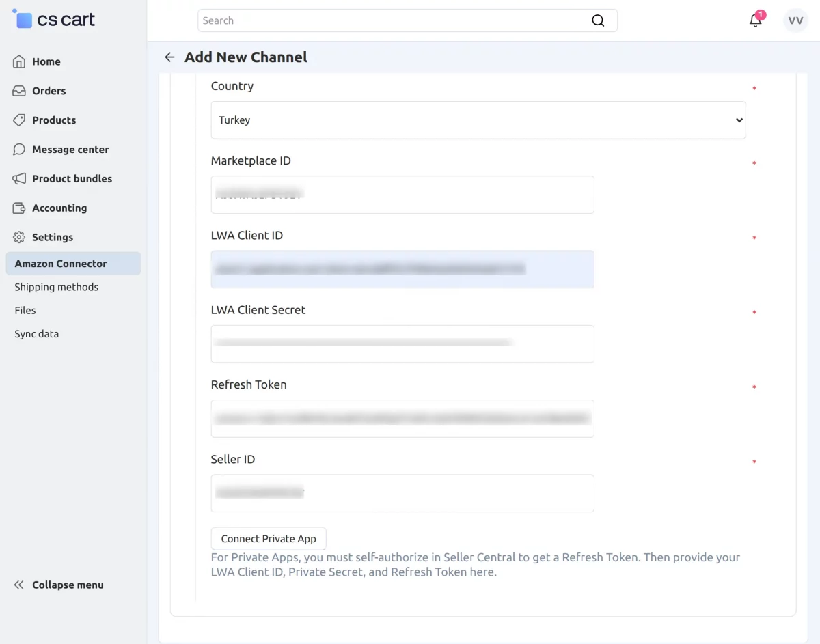This screenshot has height=644, width=820.
Task: Open the VV user avatar menu
Action: coord(795,20)
